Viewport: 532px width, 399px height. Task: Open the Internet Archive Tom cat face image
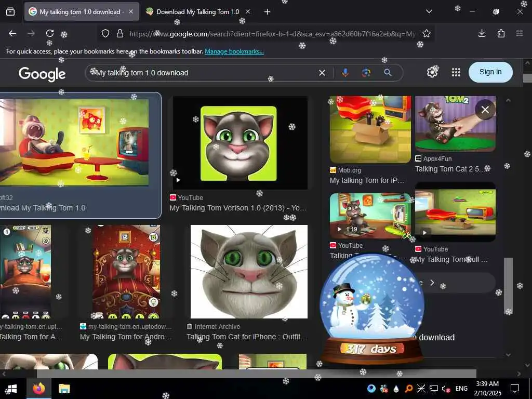(x=249, y=272)
